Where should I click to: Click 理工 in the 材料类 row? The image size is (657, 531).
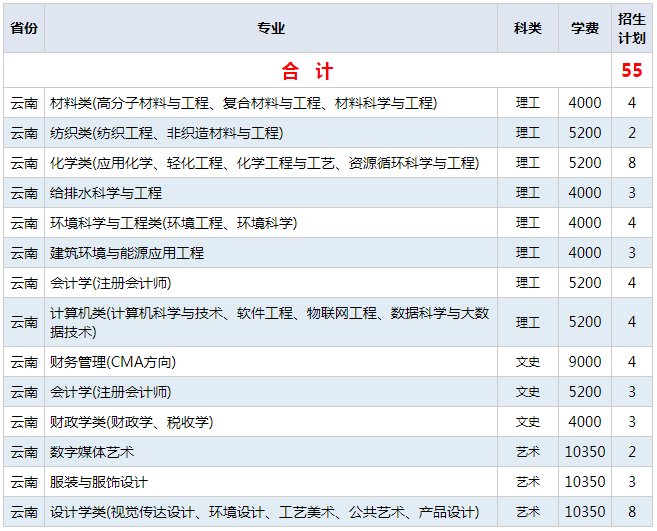pos(528,103)
